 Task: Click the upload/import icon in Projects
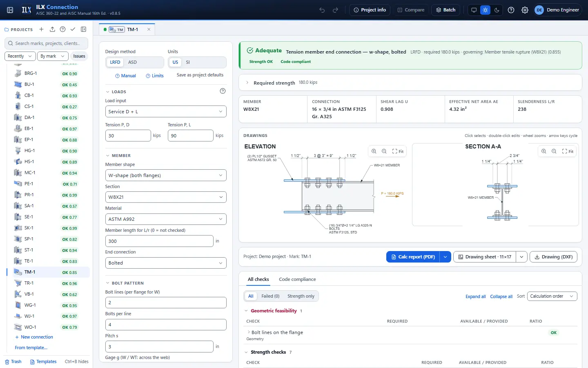pos(52,29)
